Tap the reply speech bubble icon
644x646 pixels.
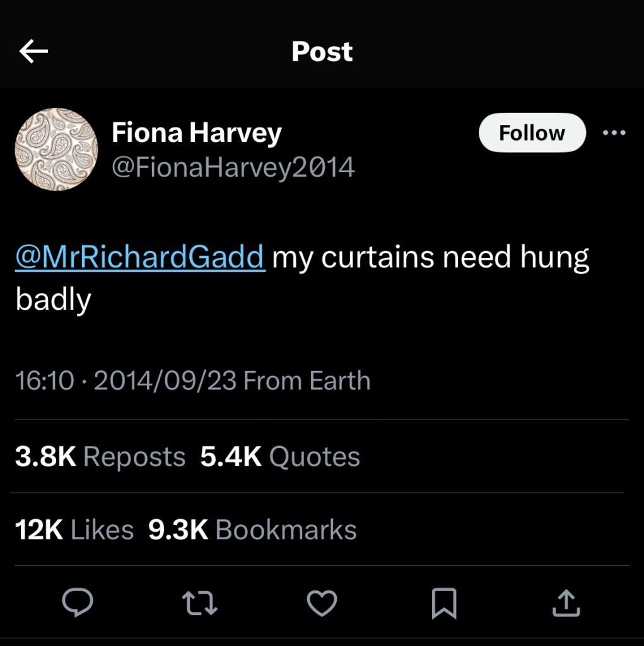78,604
